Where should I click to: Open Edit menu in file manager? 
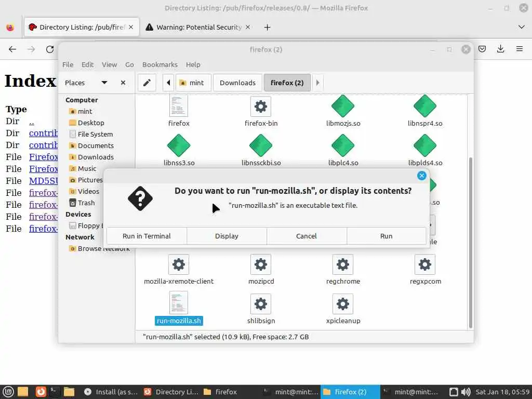[x=87, y=64]
